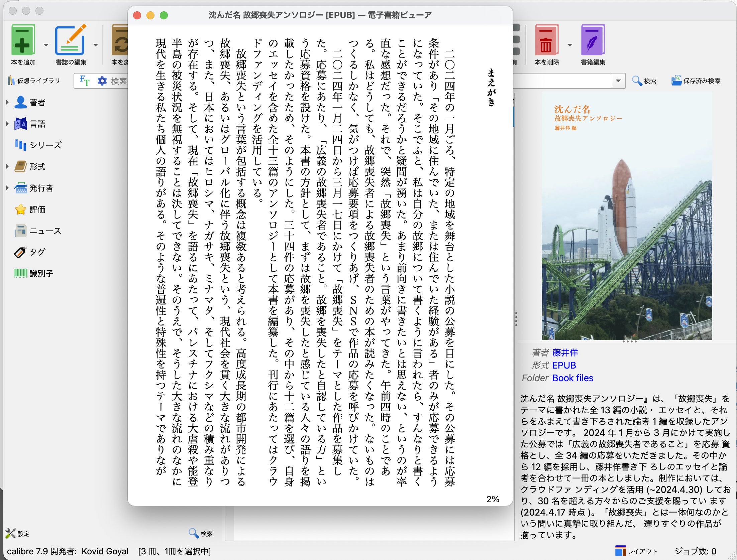Image resolution: width=737 pixels, height=560 pixels.
Task: Expand the Languages (言語) category
Action: click(7, 124)
